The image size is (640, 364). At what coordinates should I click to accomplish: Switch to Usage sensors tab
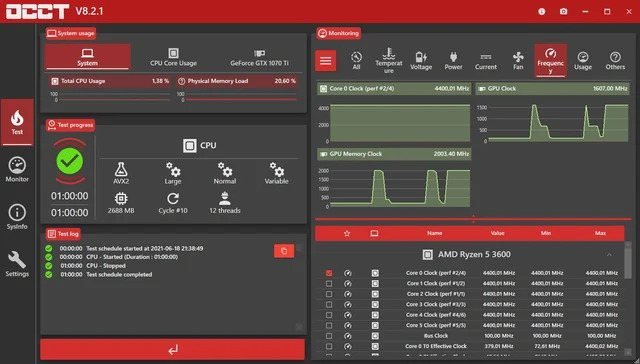583,61
